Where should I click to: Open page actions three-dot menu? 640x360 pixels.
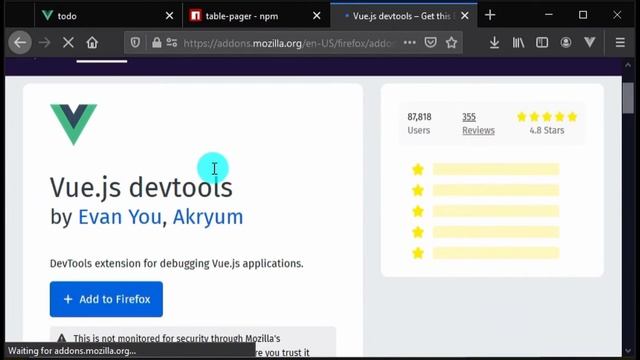(409, 42)
